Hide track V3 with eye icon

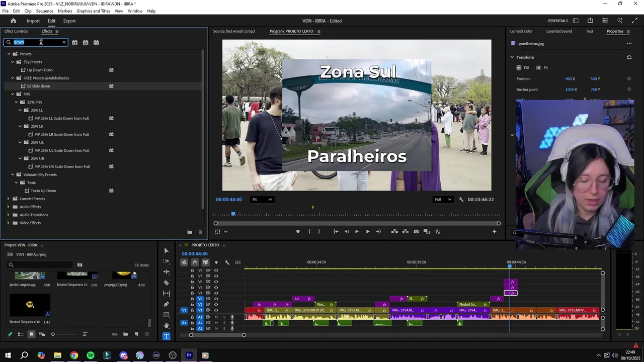coord(216,299)
